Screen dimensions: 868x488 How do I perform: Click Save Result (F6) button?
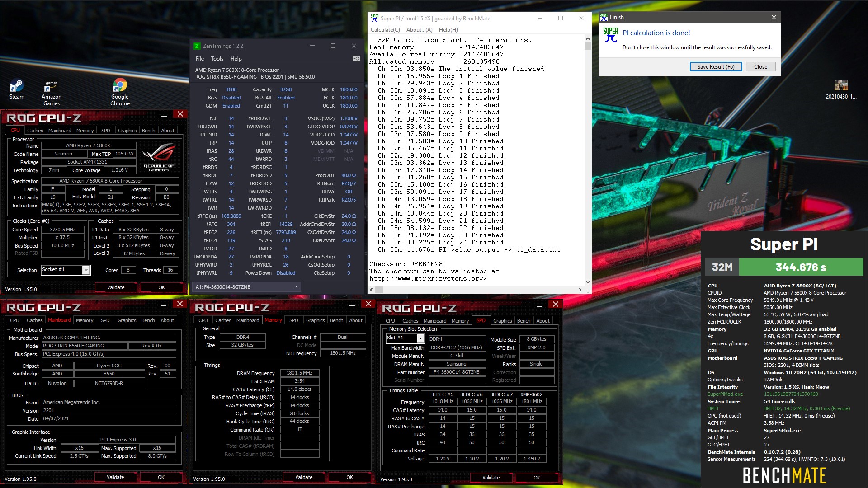[x=716, y=67]
